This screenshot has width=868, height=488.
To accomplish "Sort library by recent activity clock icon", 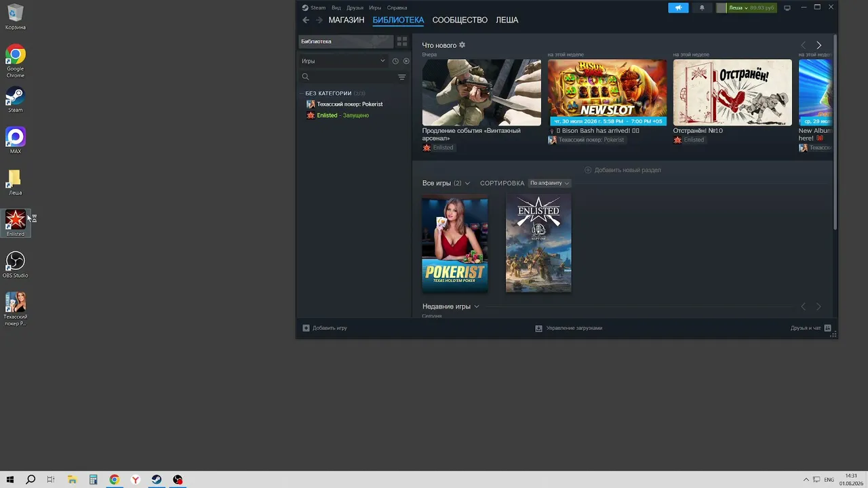I will (x=395, y=61).
